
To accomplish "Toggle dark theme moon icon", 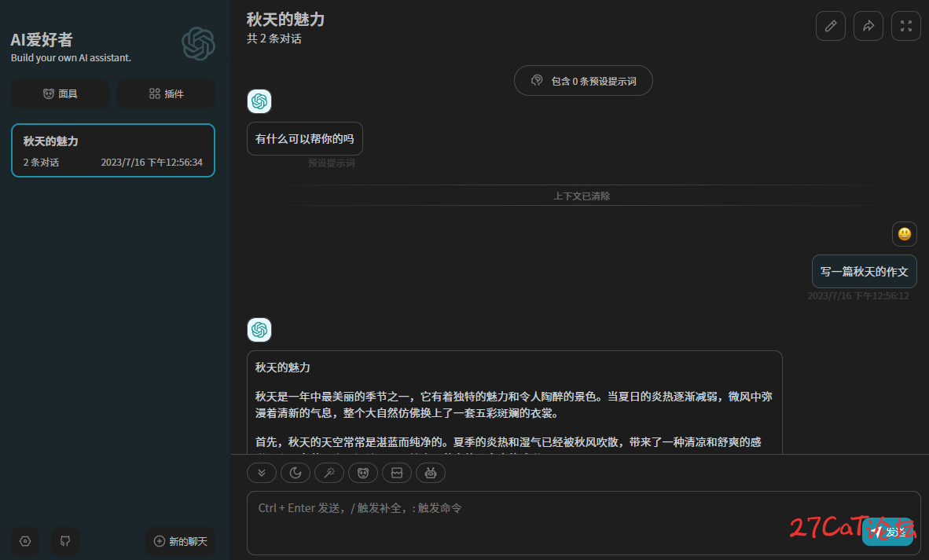I will (295, 472).
